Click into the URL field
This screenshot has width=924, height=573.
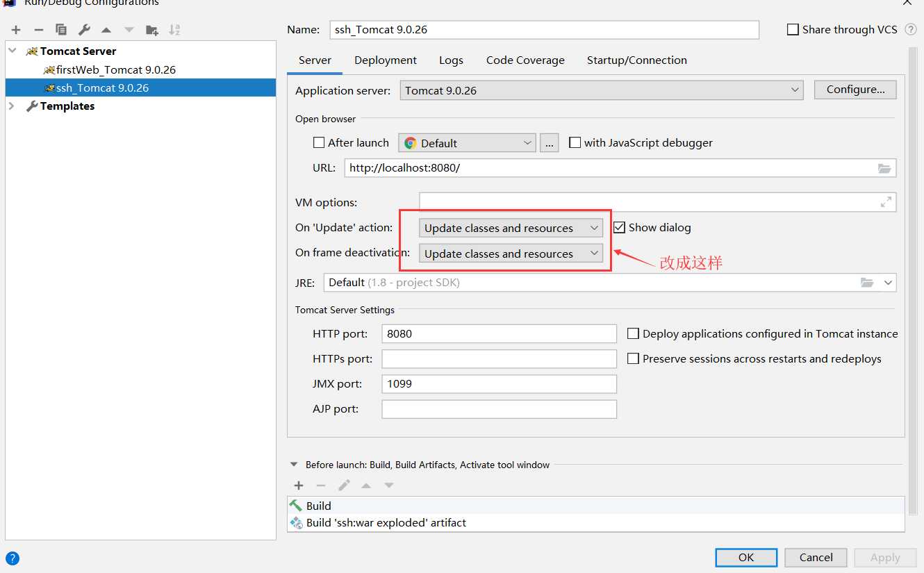[x=620, y=168]
